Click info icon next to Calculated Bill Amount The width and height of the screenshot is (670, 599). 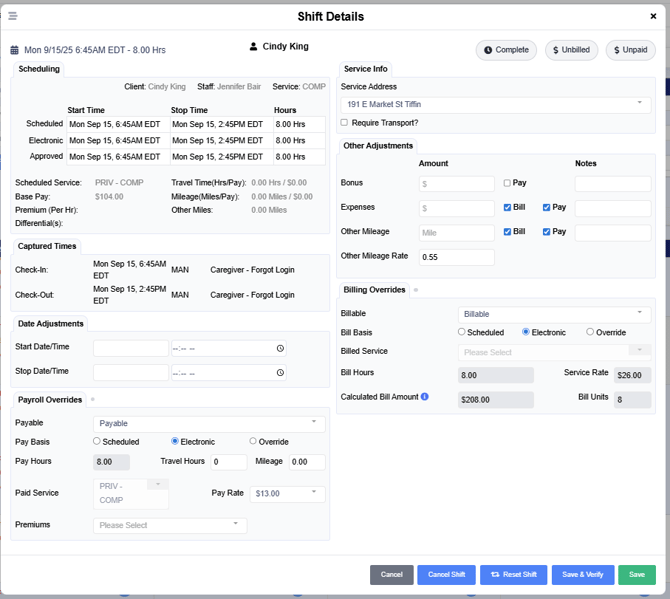425,397
